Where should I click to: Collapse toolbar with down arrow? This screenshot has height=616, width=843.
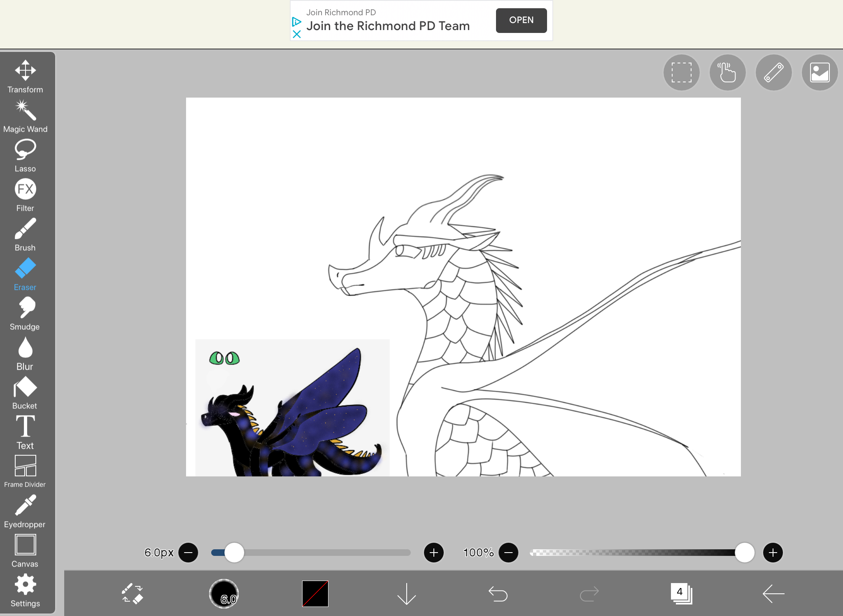[407, 594]
